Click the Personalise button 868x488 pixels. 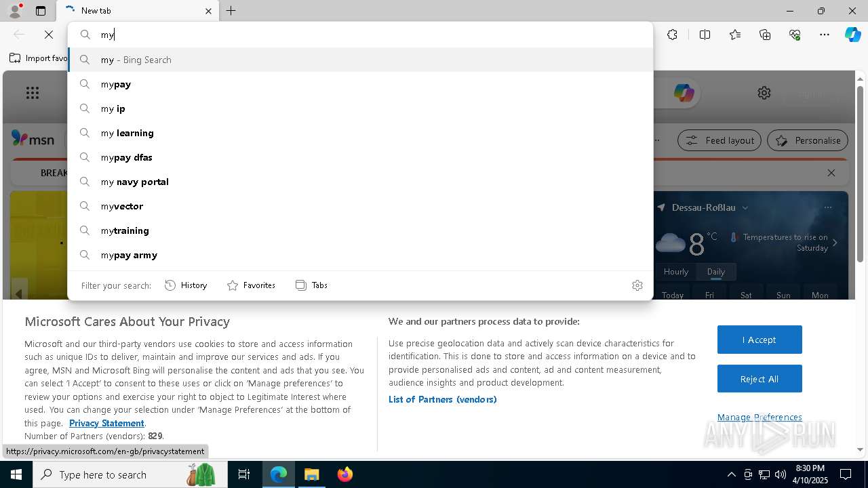click(808, 140)
